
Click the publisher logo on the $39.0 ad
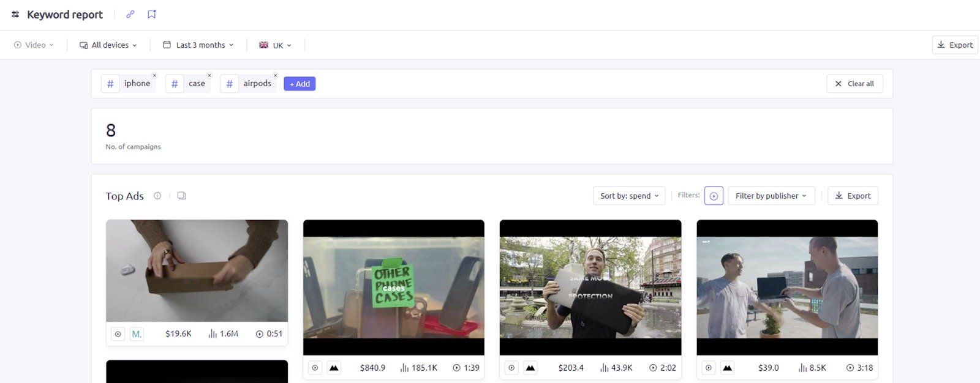click(x=727, y=368)
